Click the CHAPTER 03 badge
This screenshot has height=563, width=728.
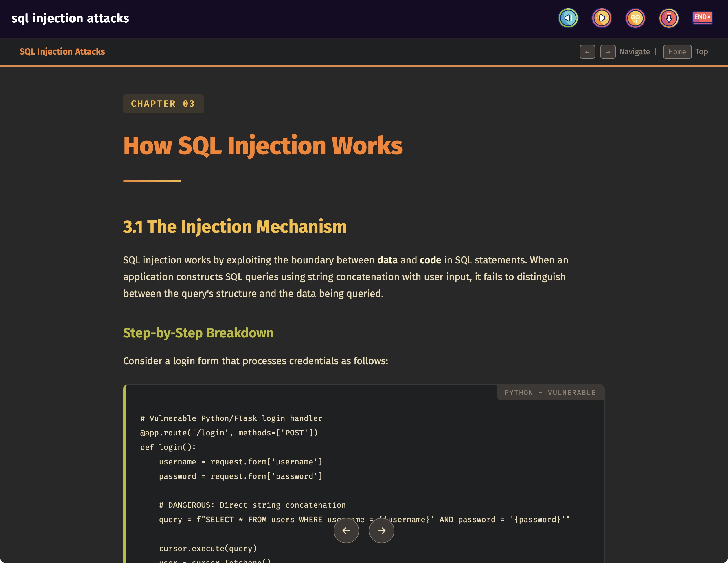[163, 104]
